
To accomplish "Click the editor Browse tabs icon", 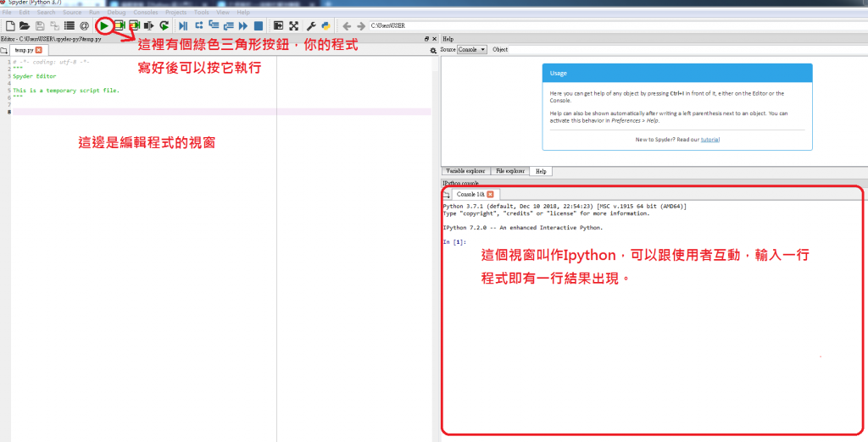I will point(4,50).
